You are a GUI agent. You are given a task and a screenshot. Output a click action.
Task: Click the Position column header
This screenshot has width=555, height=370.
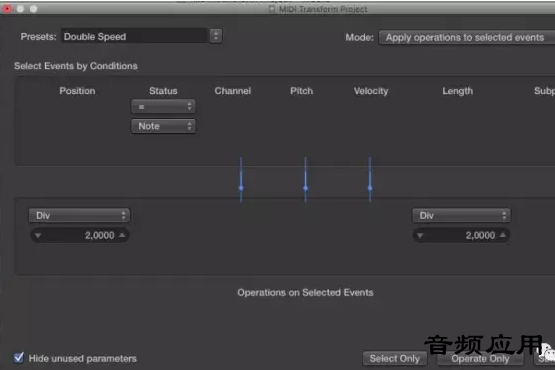pyautogui.click(x=77, y=91)
